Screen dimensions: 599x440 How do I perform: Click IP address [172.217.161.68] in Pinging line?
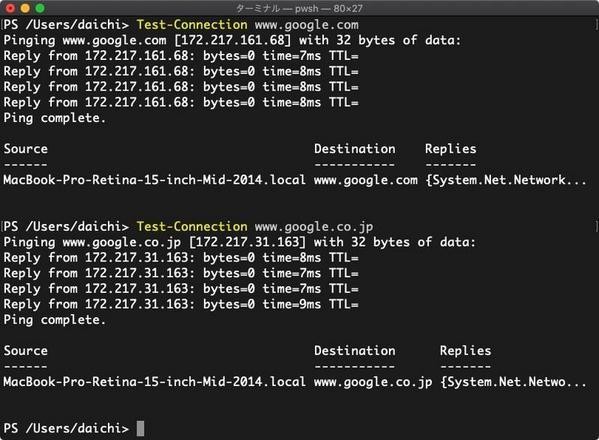(x=232, y=40)
